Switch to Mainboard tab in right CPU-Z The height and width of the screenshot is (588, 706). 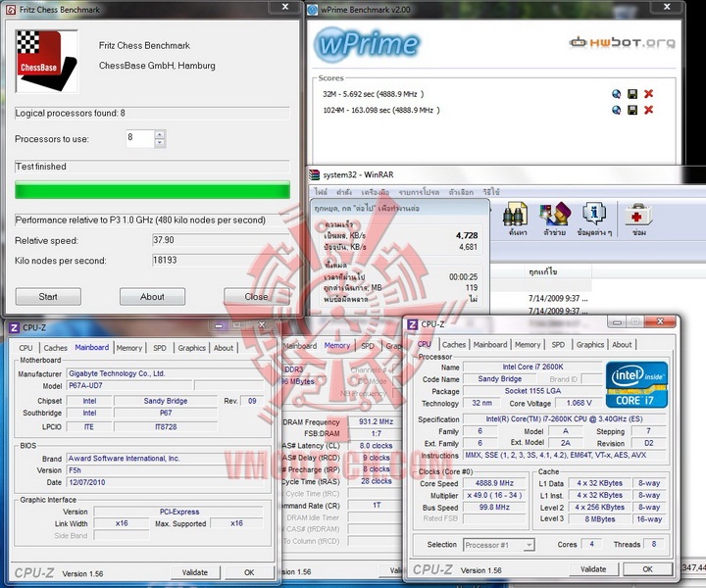click(x=490, y=345)
